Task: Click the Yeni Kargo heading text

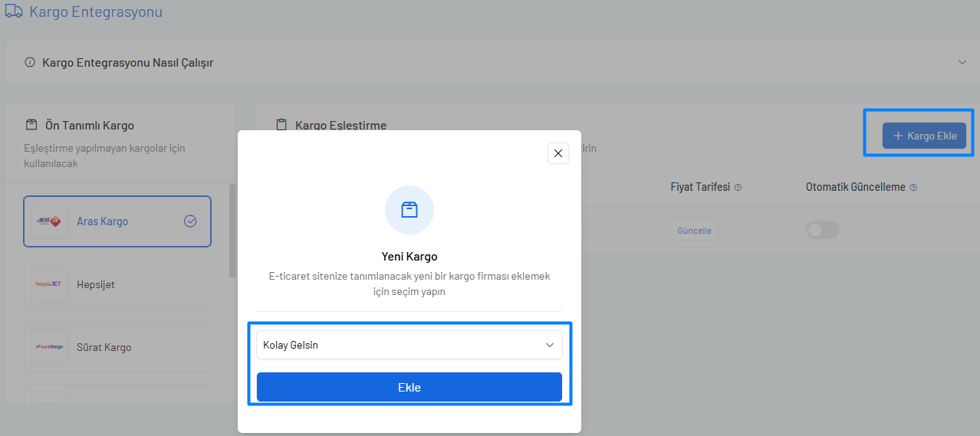Action: click(x=409, y=257)
